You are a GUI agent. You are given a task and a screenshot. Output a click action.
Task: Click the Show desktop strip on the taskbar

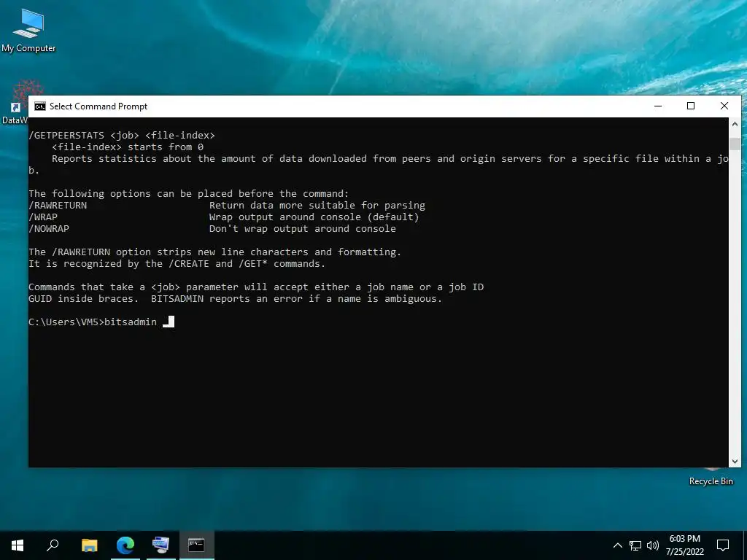coord(745,545)
